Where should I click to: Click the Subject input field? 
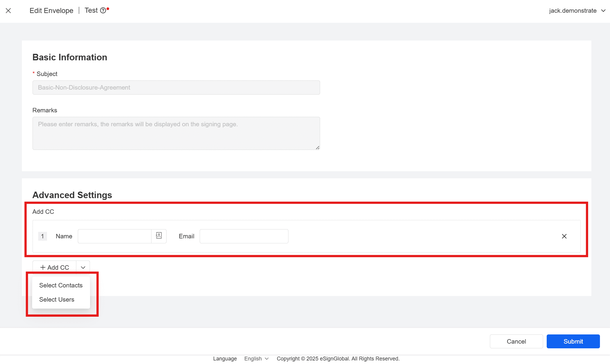click(x=176, y=88)
